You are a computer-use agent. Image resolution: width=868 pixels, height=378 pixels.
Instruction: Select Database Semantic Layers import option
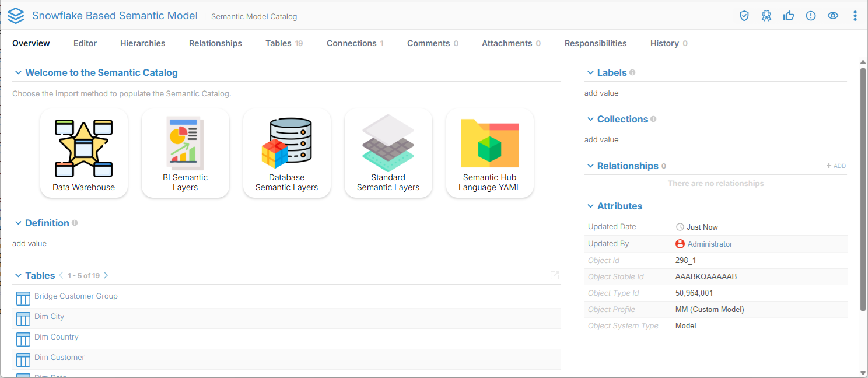tap(286, 153)
